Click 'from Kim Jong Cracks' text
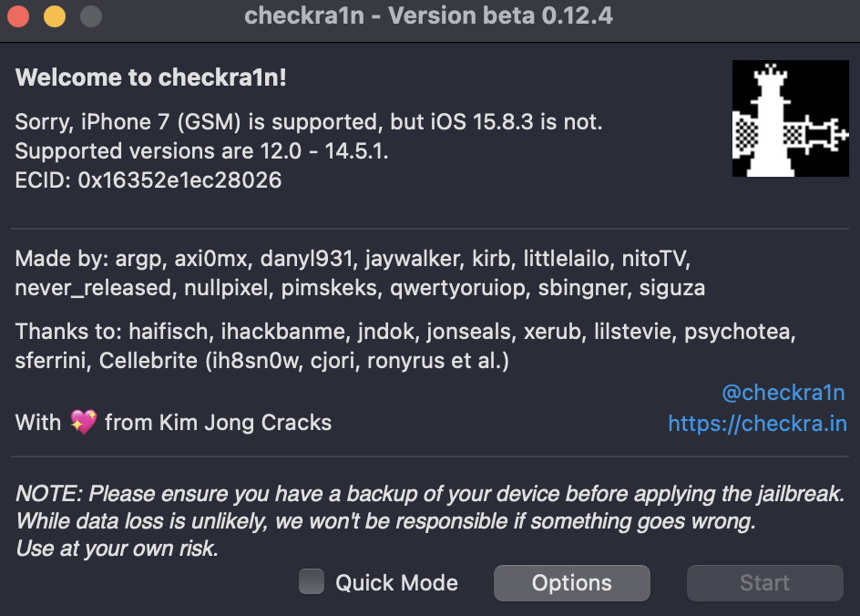This screenshot has height=616, width=860. tap(219, 423)
